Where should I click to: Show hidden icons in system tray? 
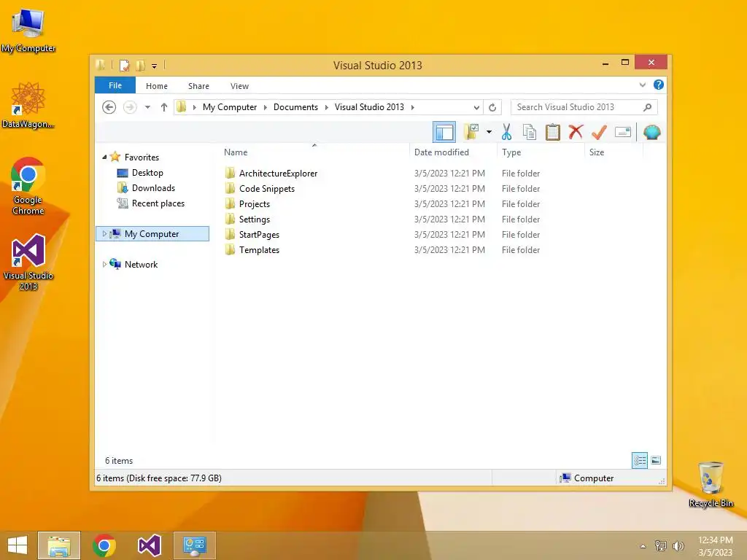pyautogui.click(x=643, y=546)
